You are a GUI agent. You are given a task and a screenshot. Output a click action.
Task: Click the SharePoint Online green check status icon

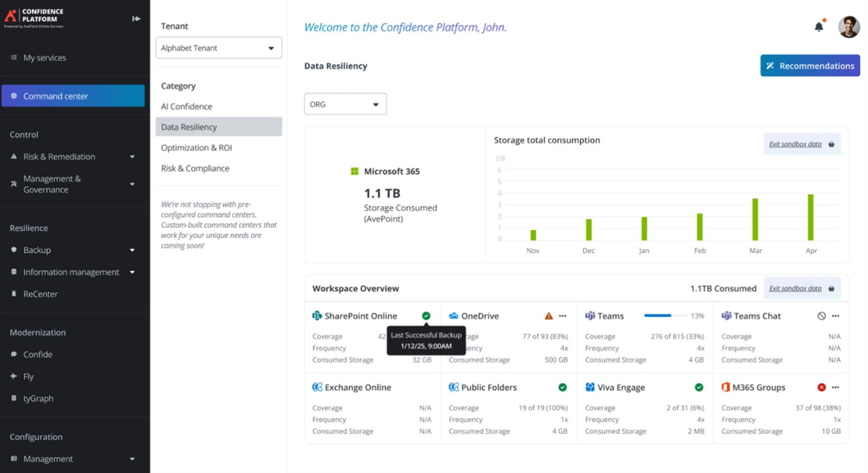426,316
